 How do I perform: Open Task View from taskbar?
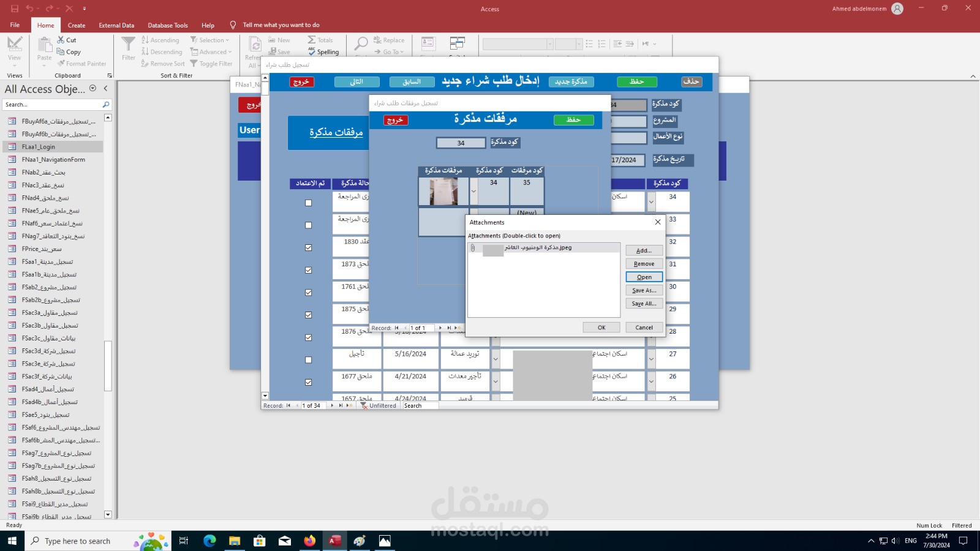184,541
